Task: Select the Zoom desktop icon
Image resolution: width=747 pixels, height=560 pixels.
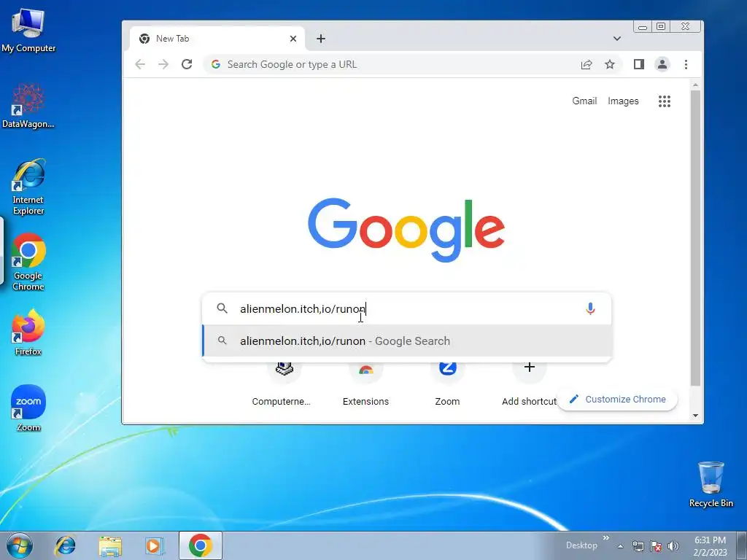Action: tap(28, 408)
